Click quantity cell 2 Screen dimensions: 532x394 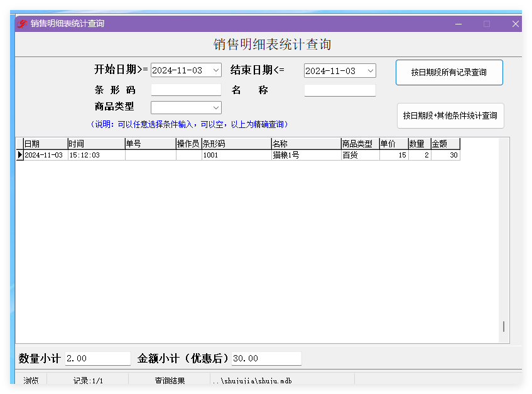[x=420, y=155]
